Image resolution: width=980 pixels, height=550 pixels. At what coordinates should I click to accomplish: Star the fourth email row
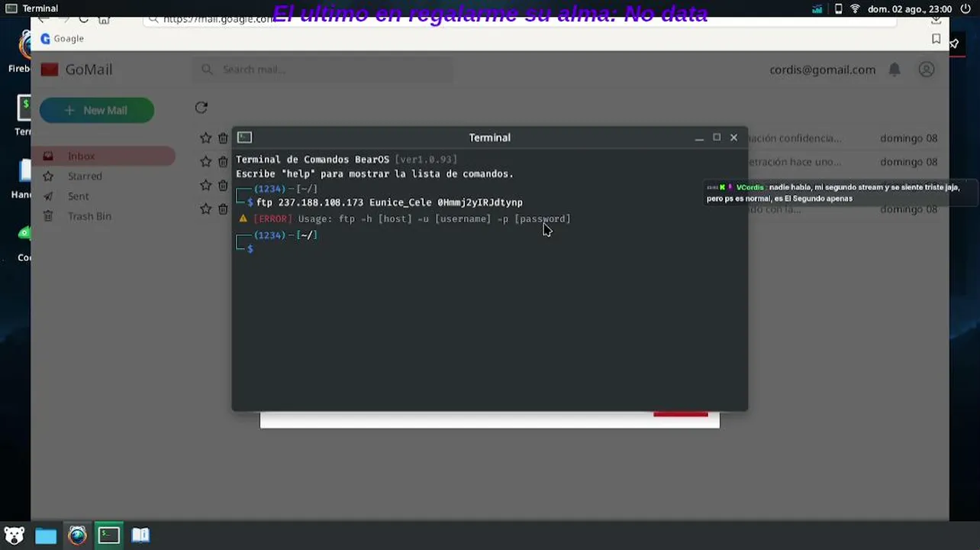coord(205,209)
